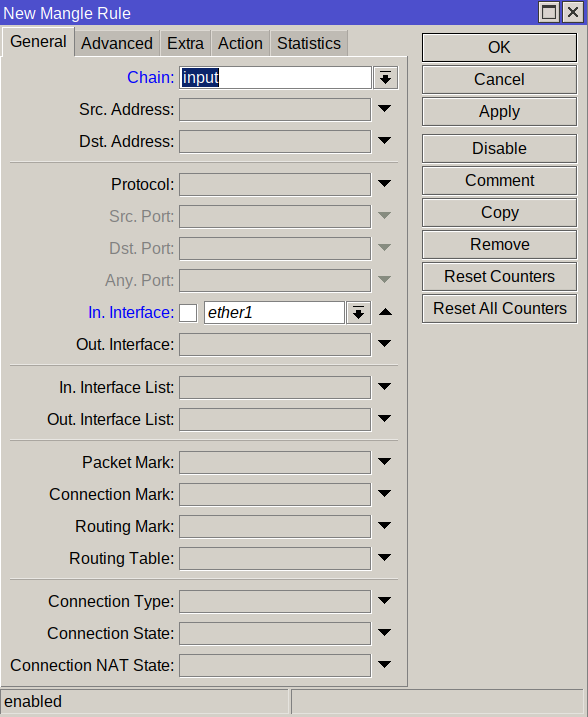
Task: Expand the Connection State field arrow
Action: (385, 633)
